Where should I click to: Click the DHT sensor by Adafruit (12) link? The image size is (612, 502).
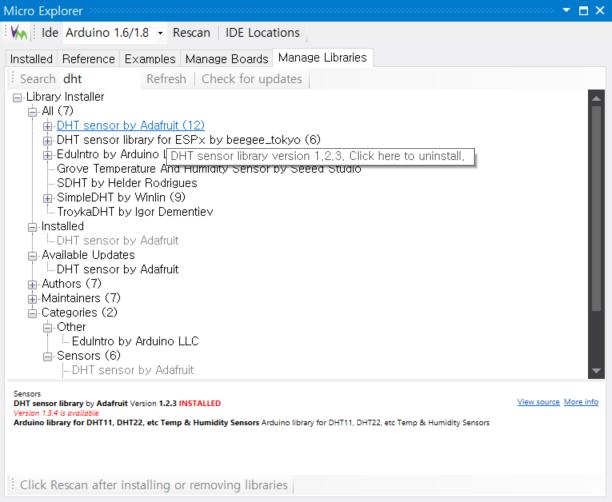pos(130,126)
